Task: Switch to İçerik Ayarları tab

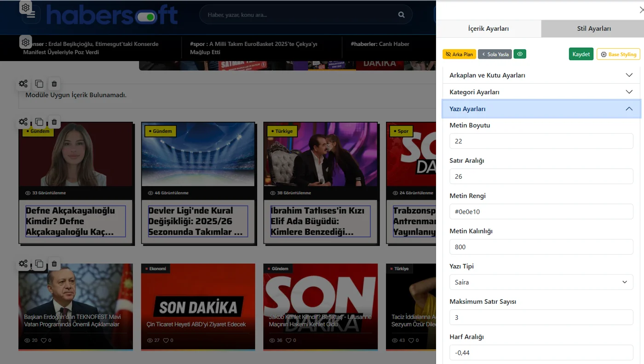Action: 488,28
